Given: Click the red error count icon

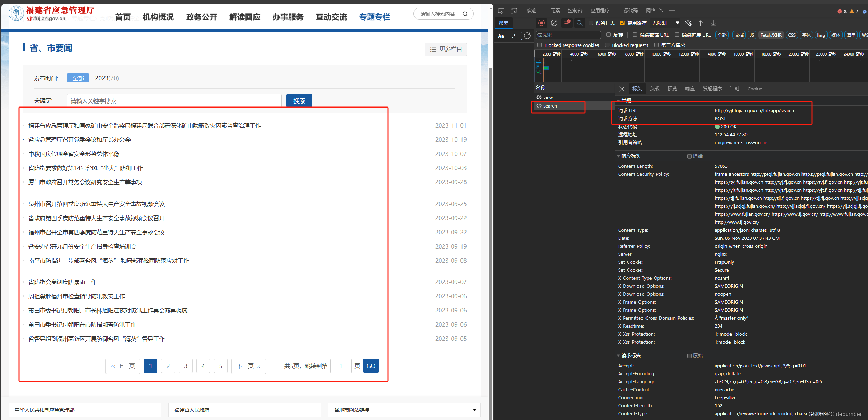Looking at the screenshot, I should (x=840, y=11).
